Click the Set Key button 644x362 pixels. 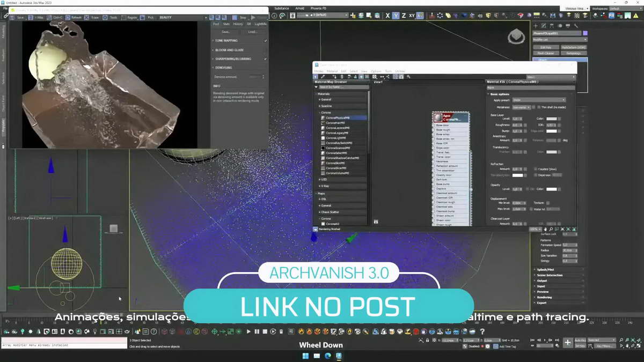pyautogui.click(x=580, y=346)
